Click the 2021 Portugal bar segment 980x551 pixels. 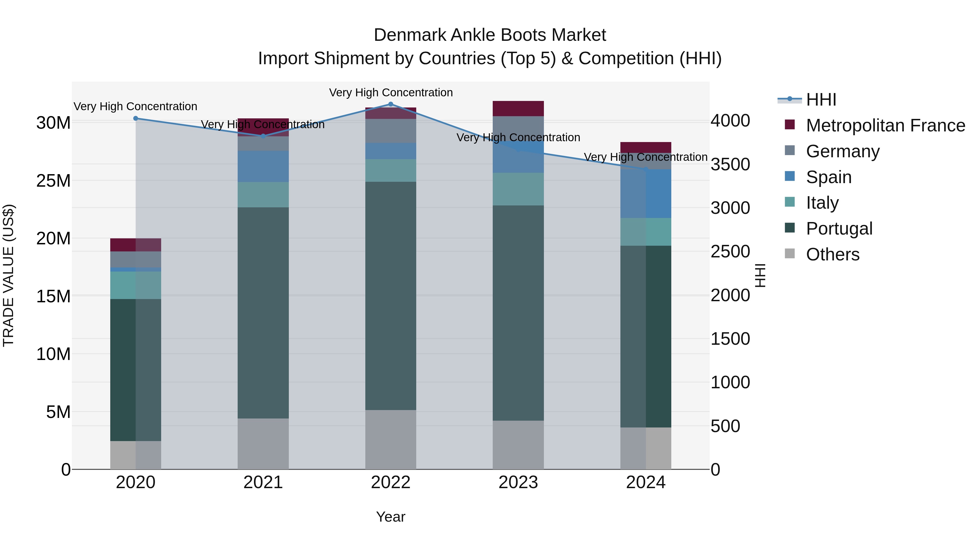point(263,313)
